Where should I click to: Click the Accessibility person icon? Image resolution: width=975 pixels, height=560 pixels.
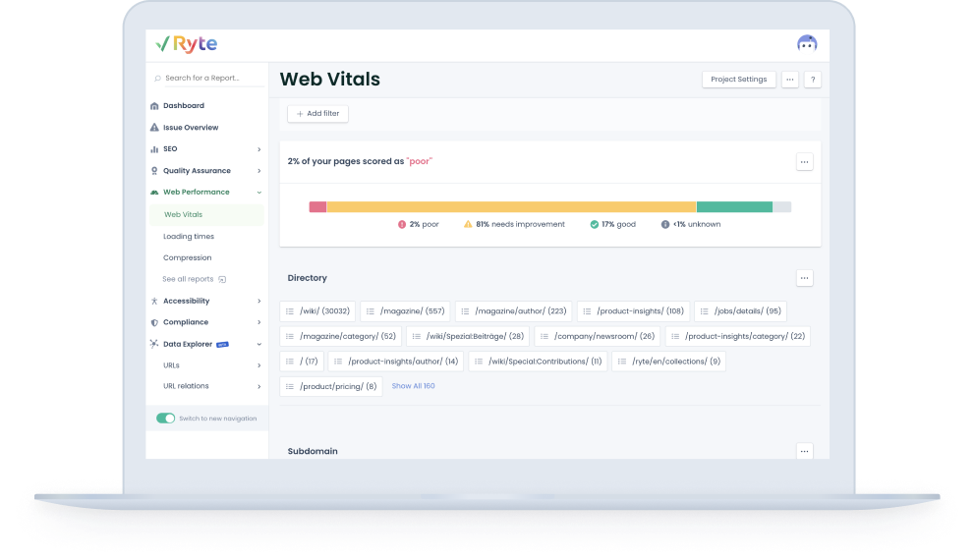click(x=154, y=301)
